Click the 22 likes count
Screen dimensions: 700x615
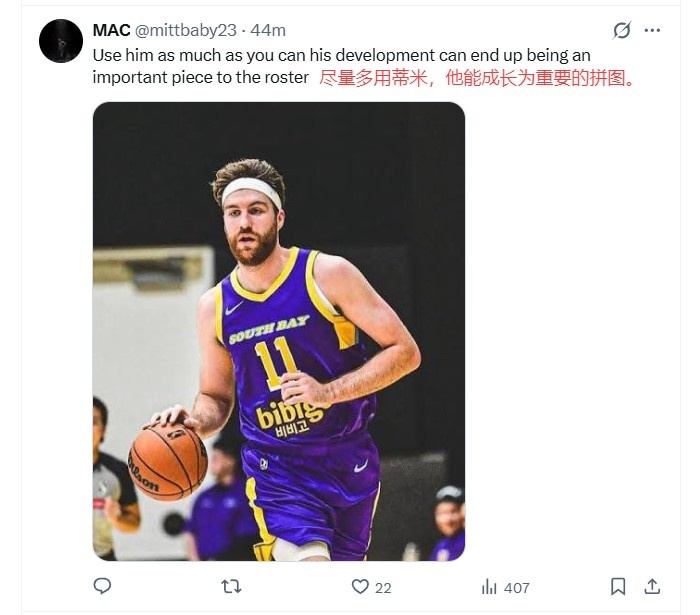click(x=383, y=588)
